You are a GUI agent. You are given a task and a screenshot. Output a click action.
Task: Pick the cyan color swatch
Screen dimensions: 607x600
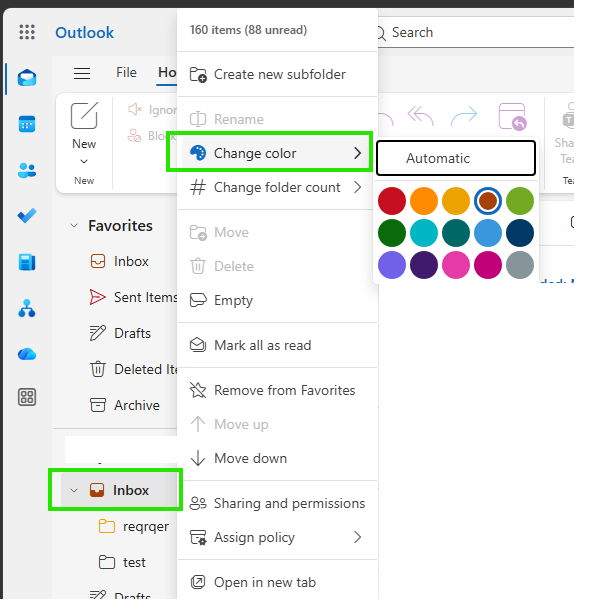tap(424, 233)
